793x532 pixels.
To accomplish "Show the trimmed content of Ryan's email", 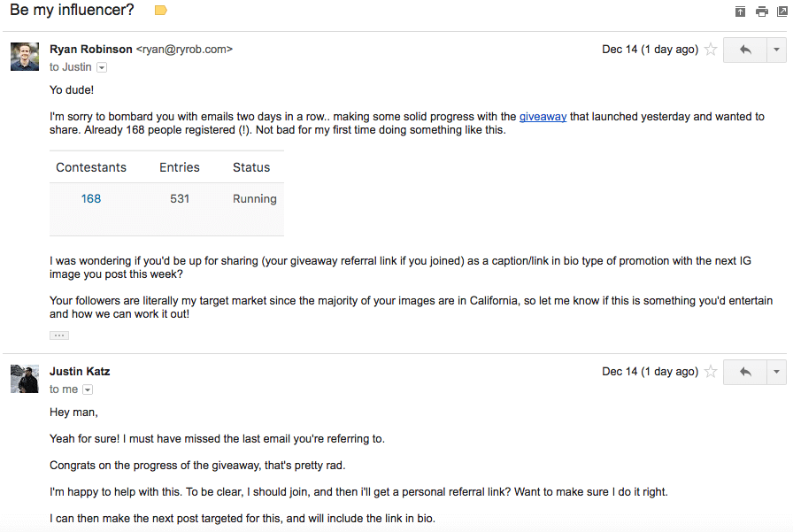I will tap(58, 335).
